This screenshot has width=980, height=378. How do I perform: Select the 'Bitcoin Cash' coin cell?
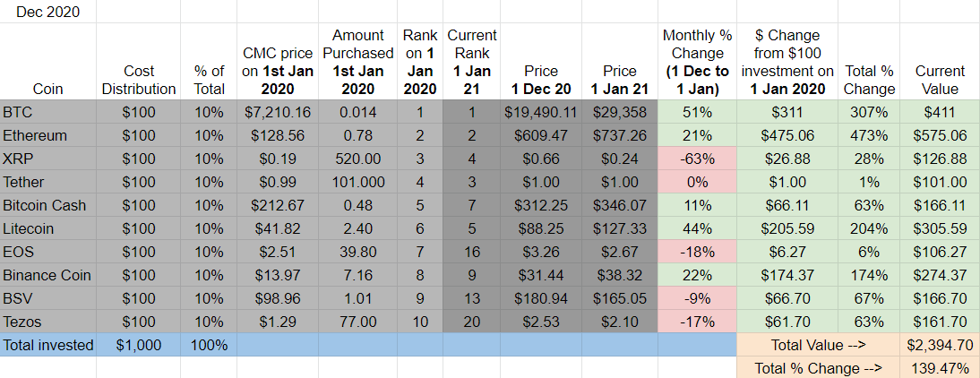(48, 205)
